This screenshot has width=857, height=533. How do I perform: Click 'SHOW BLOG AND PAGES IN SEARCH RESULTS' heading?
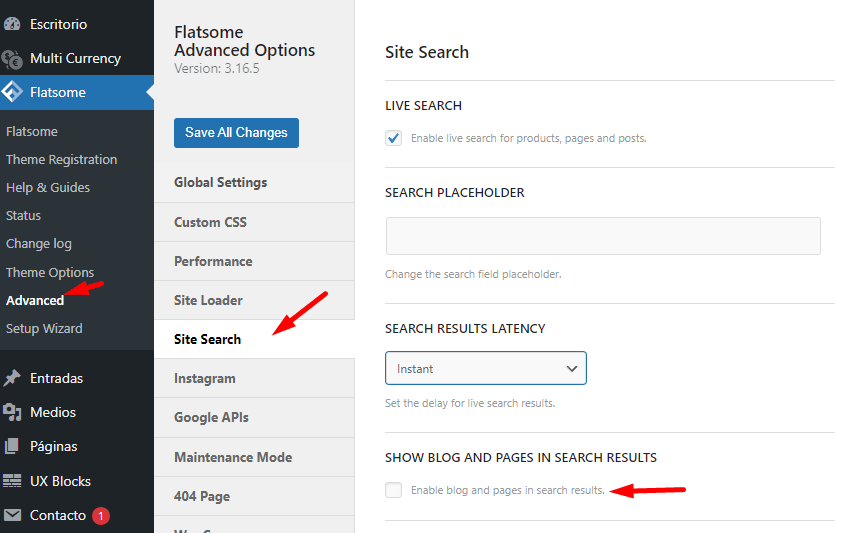(x=521, y=458)
